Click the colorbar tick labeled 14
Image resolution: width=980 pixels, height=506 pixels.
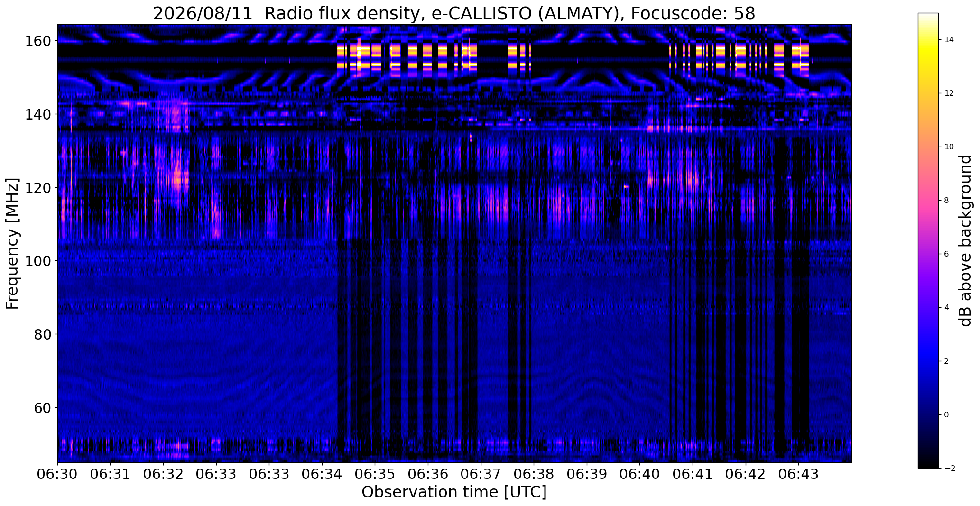click(x=949, y=40)
